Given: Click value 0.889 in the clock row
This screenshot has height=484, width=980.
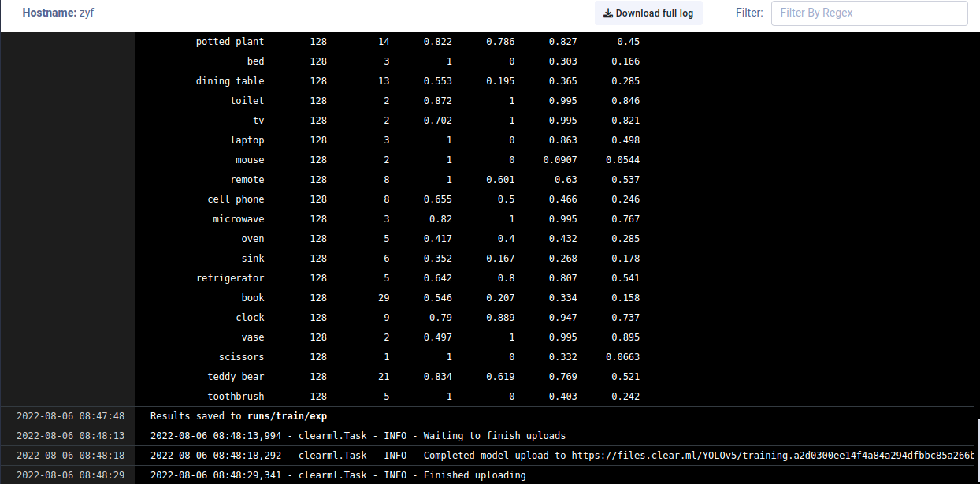Looking at the screenshot, I should 500,318.
